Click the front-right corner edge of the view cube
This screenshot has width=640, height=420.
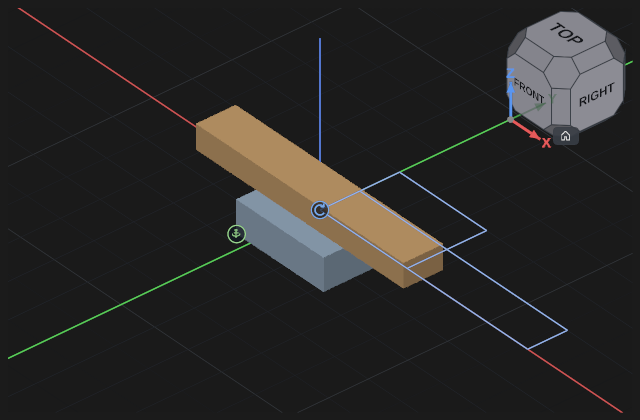561,107
